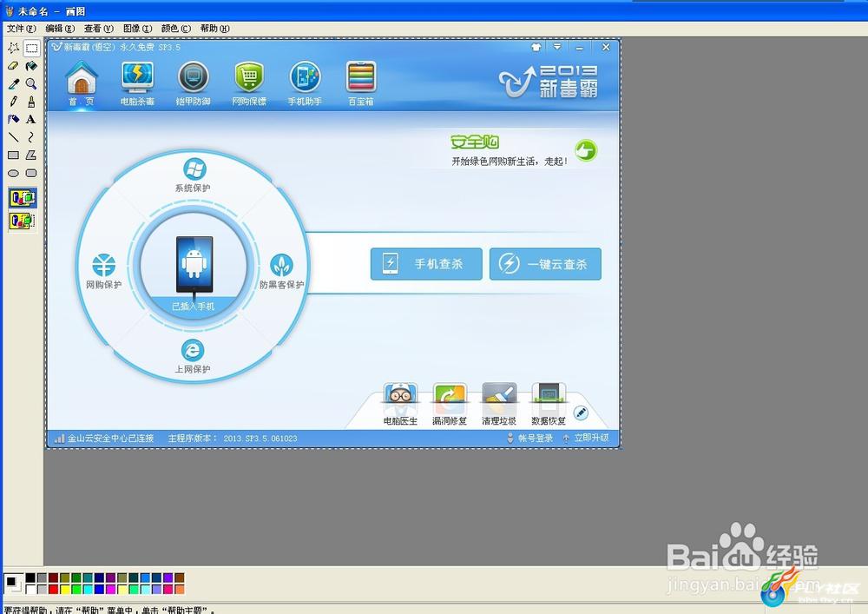Choose the straight Line tool
The height and width of the screenshot is (614, 868).
pyautogui.click(x=13, y=136)
